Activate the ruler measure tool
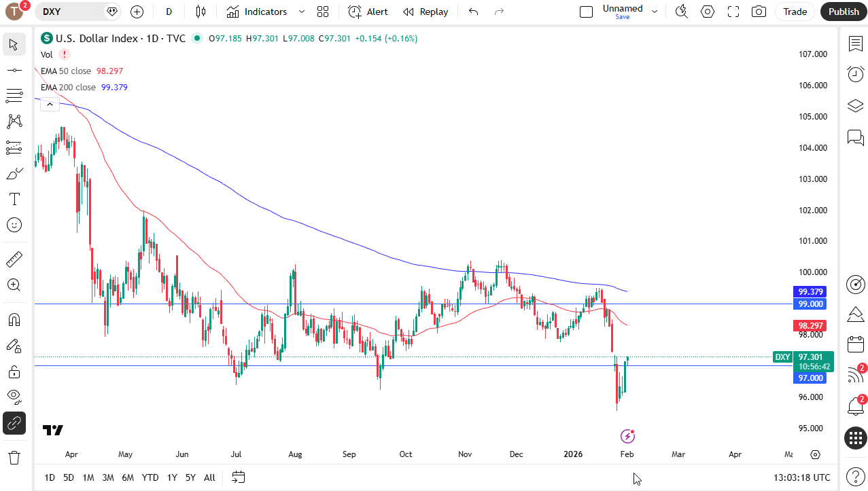 [x=14, y=259]
